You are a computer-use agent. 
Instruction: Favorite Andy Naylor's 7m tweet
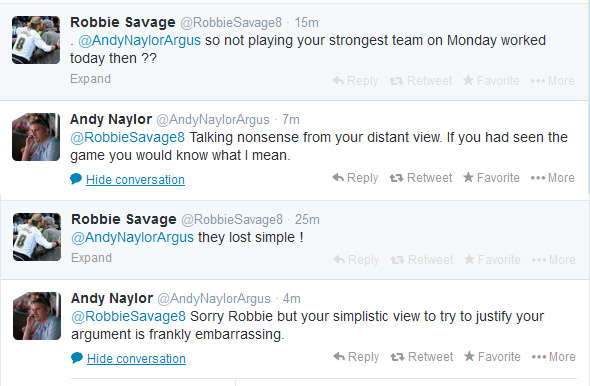[491, 178]
